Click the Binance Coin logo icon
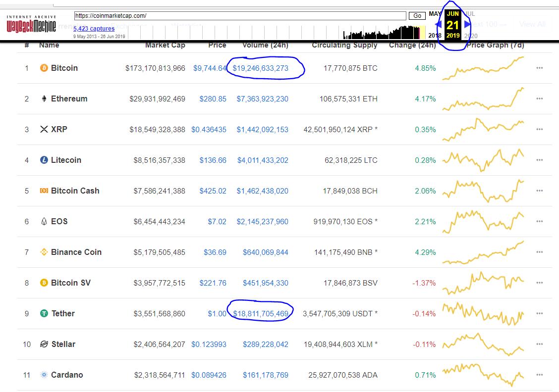The width and height of the screenshot is (559, 392). click(44, 252)
